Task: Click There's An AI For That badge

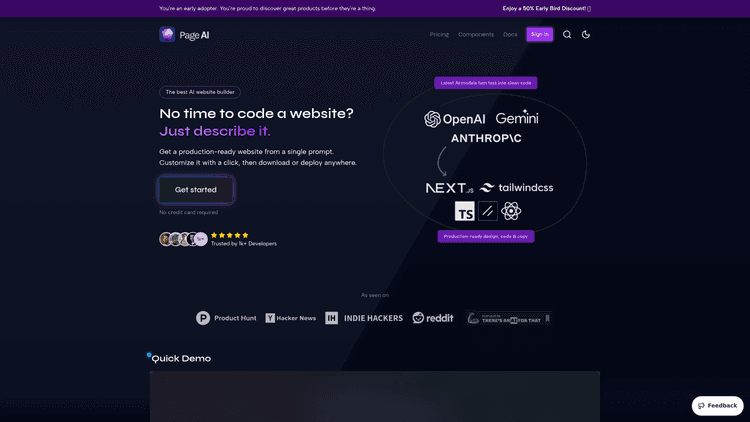Action: 509,318
